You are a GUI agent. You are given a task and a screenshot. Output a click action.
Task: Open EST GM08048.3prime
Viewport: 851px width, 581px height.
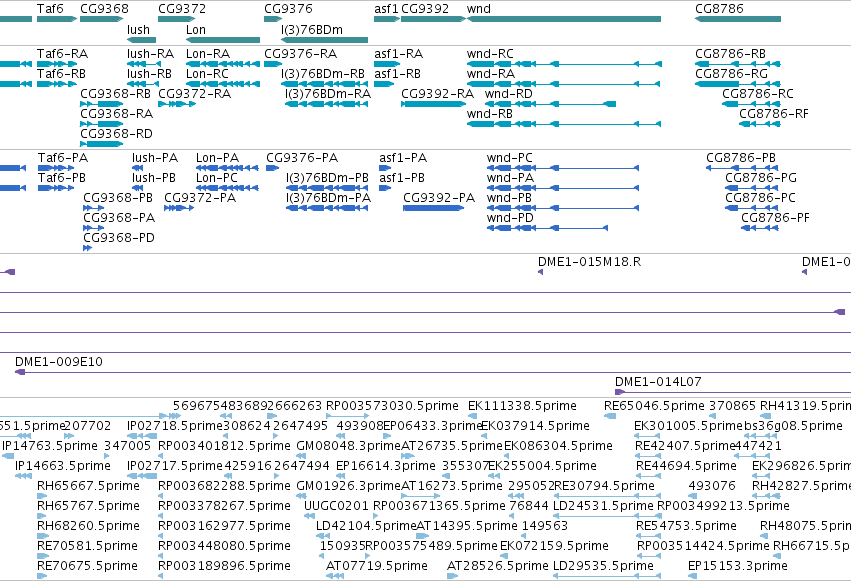[348, 446]
